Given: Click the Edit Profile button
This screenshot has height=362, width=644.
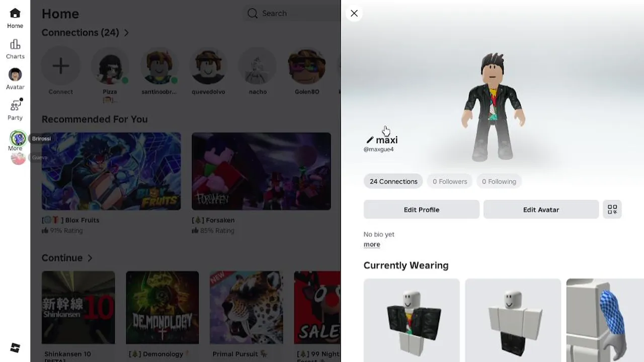Looking at the screenshot, I should point(422,210).
